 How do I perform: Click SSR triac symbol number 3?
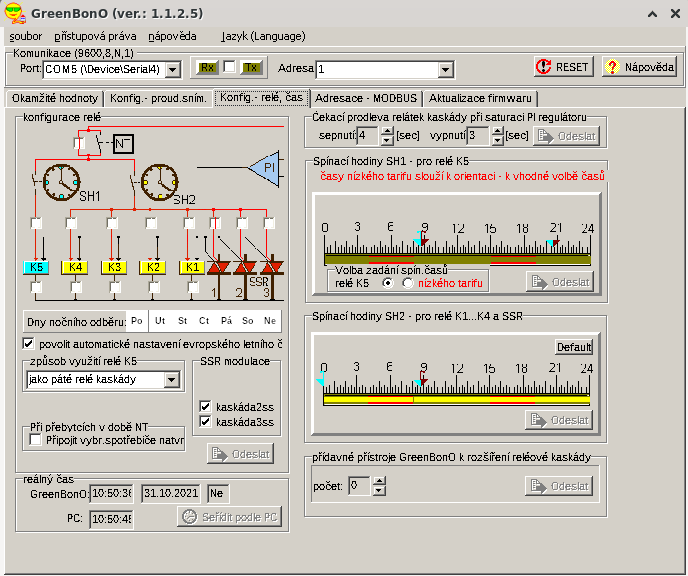(x=272, y=268)
